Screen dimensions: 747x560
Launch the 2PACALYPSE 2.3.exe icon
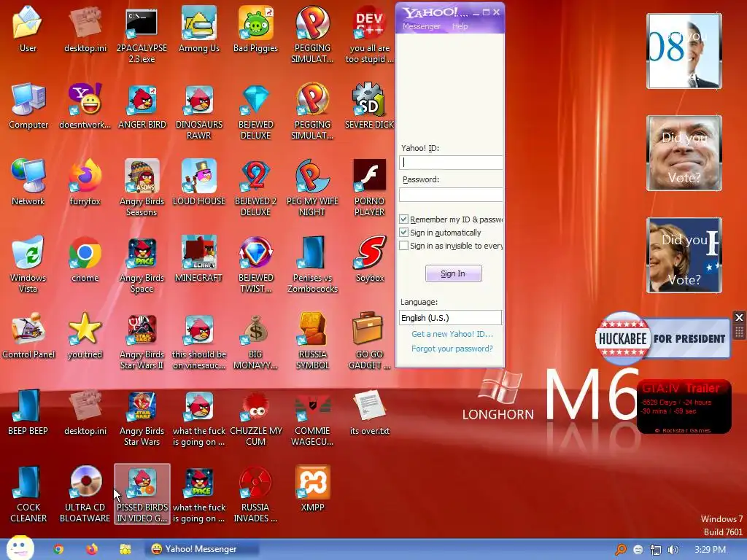(x=142, y=34)
